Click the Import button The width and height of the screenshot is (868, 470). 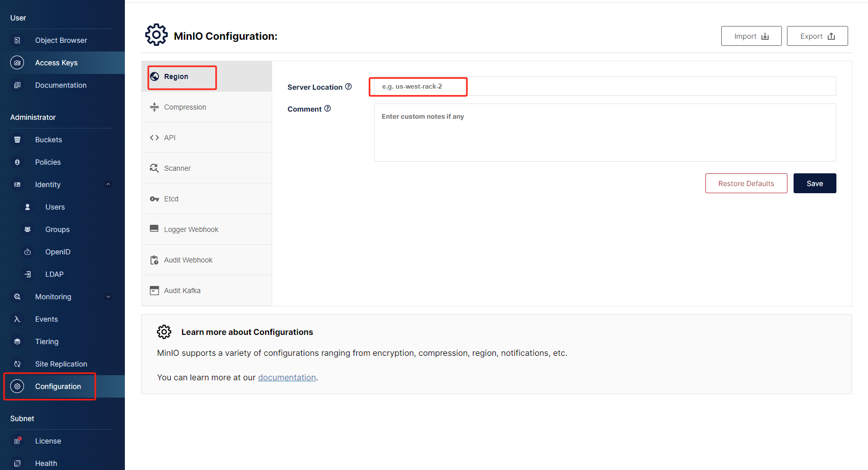(x=751, y=36)
